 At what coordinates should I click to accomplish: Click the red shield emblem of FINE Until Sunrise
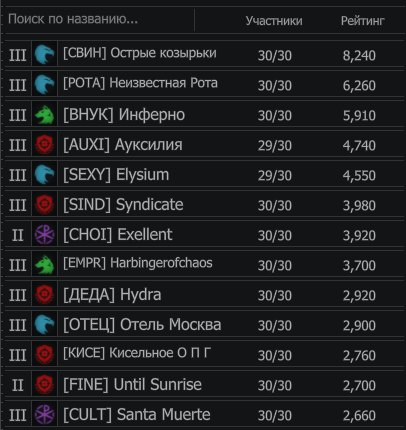[x=45, y=384]
